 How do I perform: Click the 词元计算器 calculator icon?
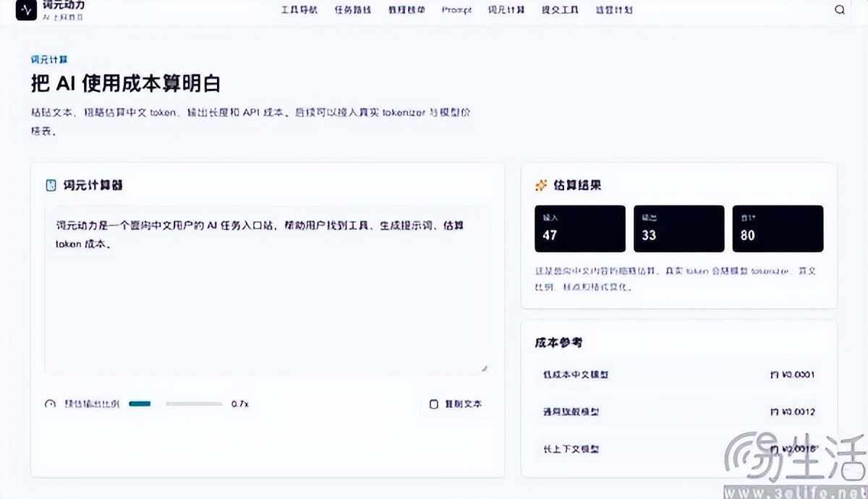[x=51, y=185]
